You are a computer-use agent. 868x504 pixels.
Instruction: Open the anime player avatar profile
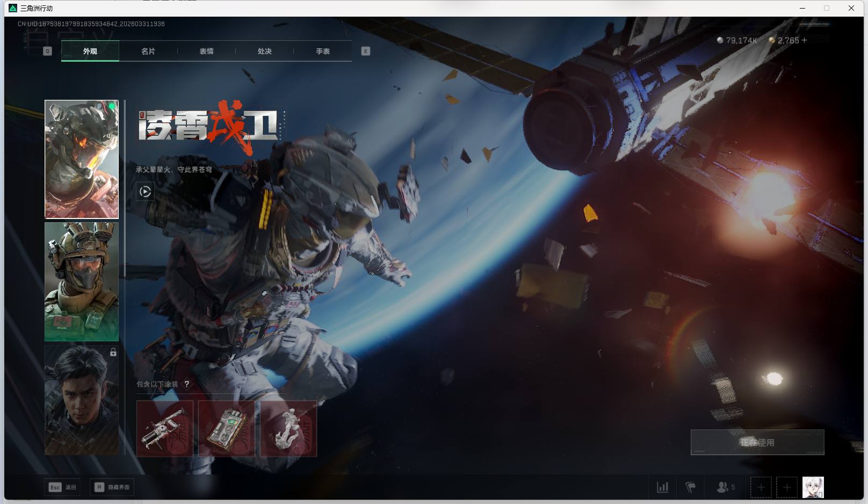813,487
